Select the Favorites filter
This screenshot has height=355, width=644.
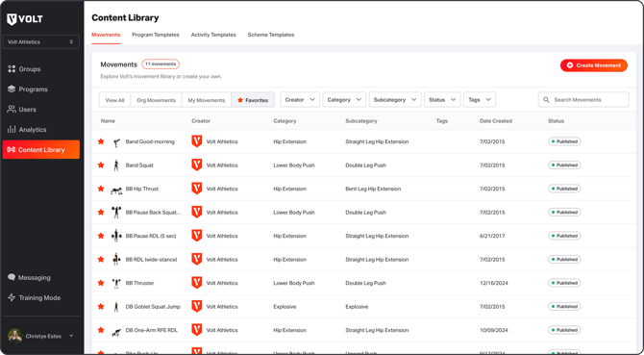tap(253, 100)
